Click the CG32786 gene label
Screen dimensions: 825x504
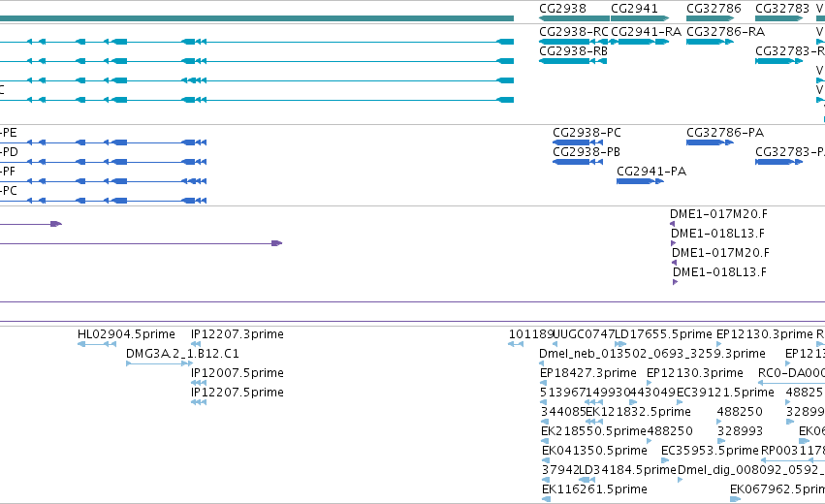(714, 9)
